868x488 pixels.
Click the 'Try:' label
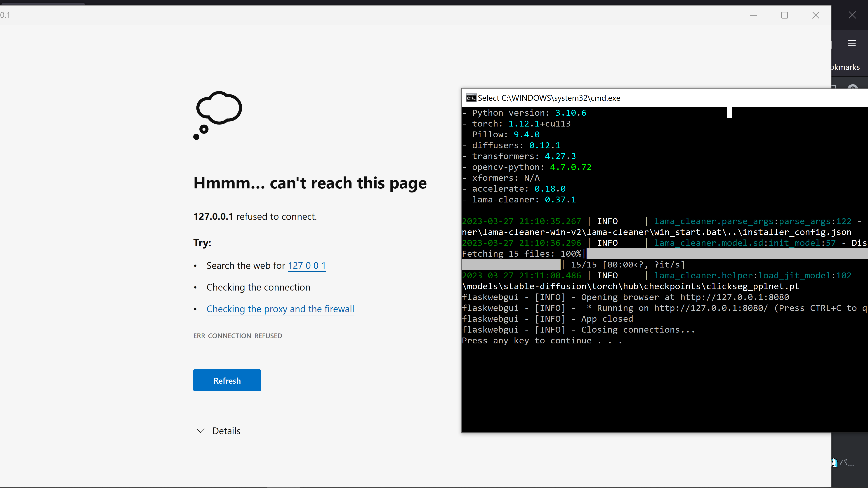[x=202, y=243]
